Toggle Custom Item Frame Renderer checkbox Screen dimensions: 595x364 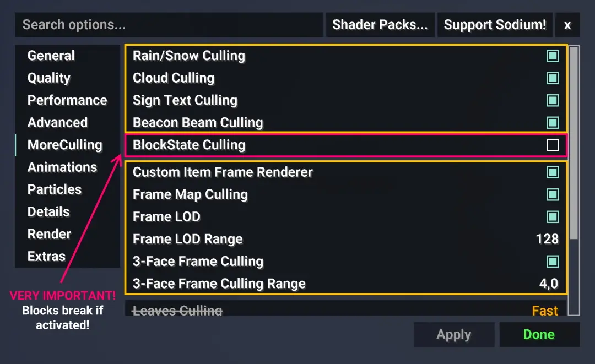point(553,172)
